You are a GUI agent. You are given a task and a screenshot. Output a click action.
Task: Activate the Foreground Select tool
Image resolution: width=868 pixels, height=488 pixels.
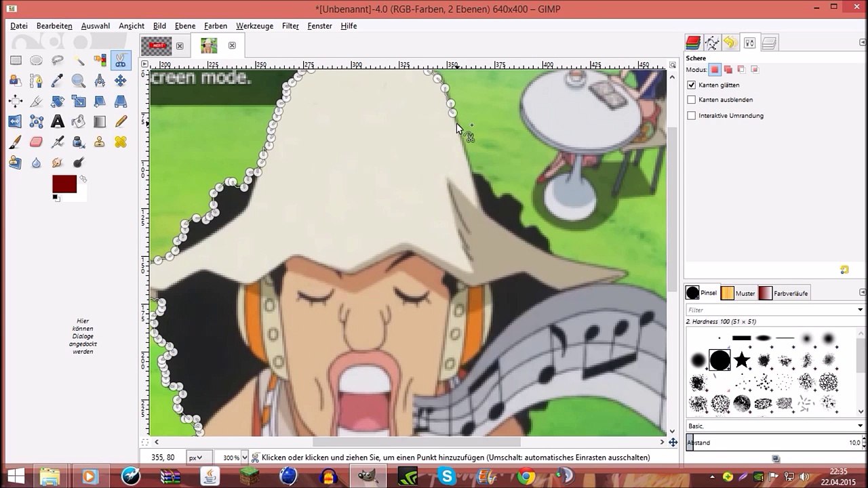tap(16, 81)
